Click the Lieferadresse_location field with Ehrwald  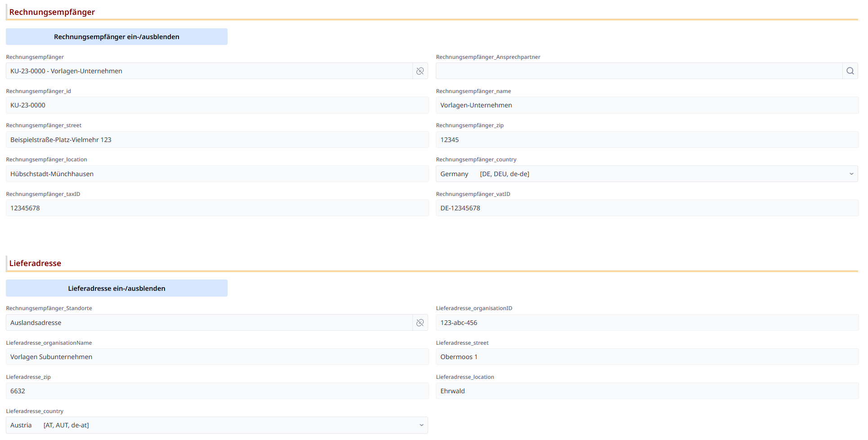pyautogui.click(x=647, y=391)
